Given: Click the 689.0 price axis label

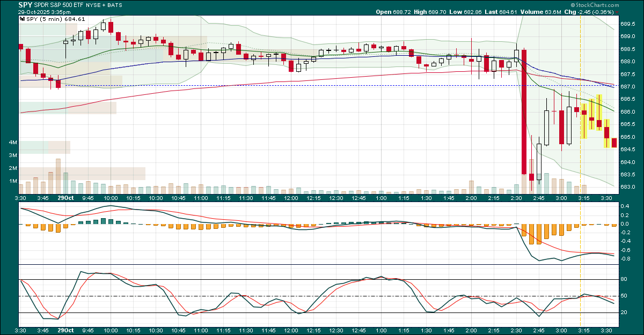Looking at the screenshot, I should [627, 36].
